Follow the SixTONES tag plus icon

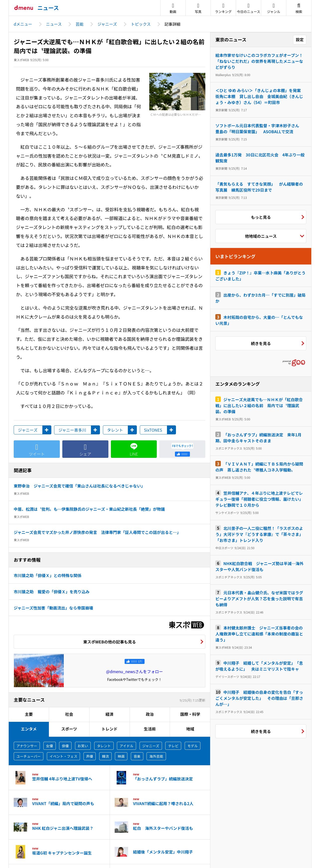[x=171, y=430]
